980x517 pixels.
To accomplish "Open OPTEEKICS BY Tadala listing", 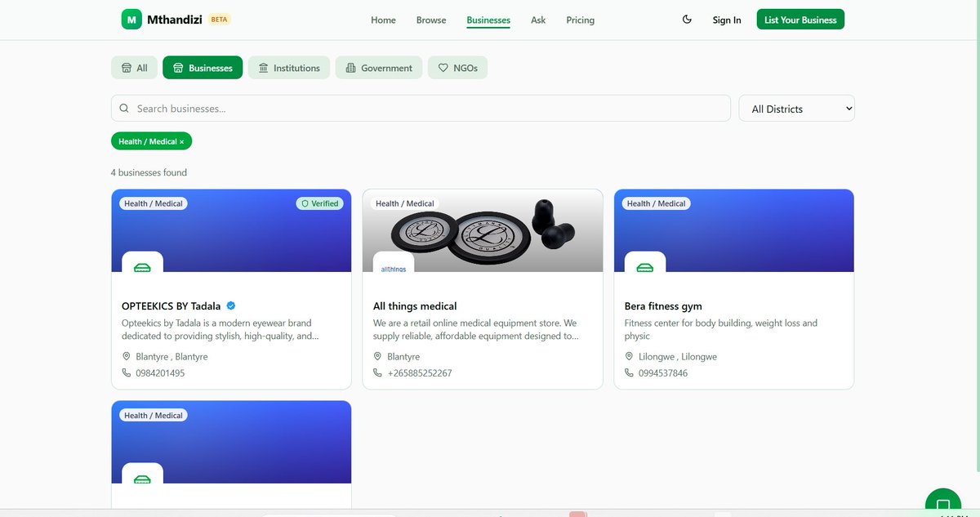I will click(171, 306).
